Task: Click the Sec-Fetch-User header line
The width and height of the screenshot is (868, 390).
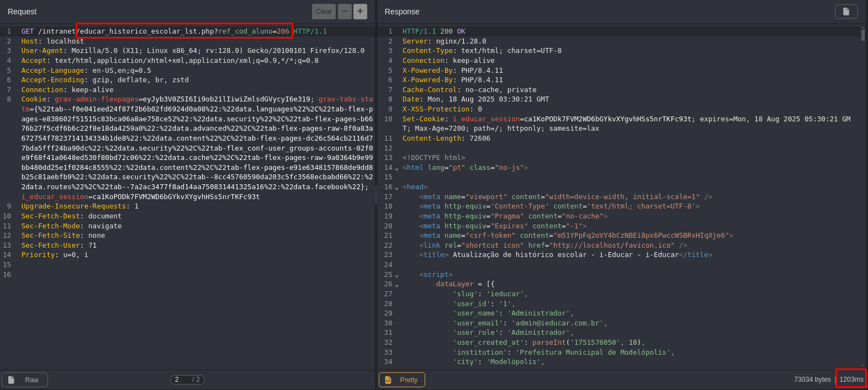Action: point(59,245)
